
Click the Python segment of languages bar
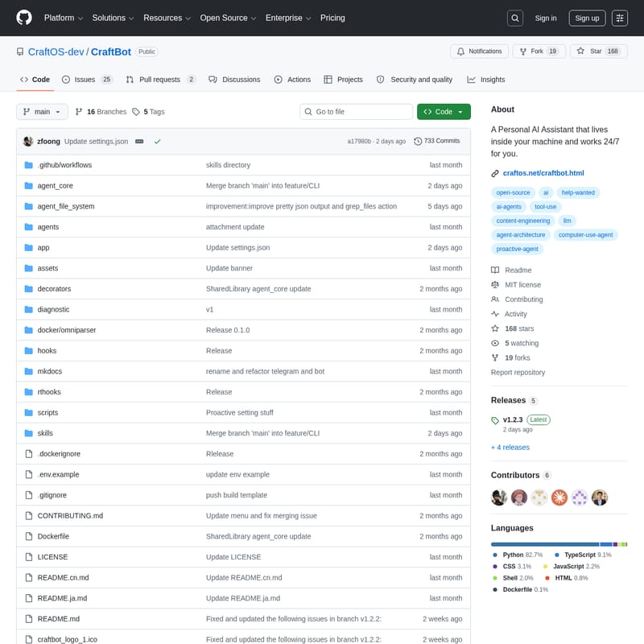pyautogui.click(x=545, y=544)
